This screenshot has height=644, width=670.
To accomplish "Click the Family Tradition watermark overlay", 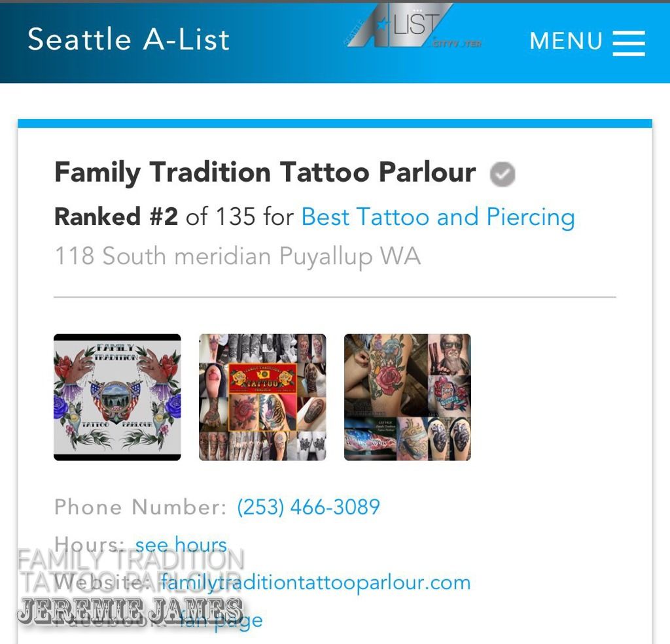I will tap(131, 571).
